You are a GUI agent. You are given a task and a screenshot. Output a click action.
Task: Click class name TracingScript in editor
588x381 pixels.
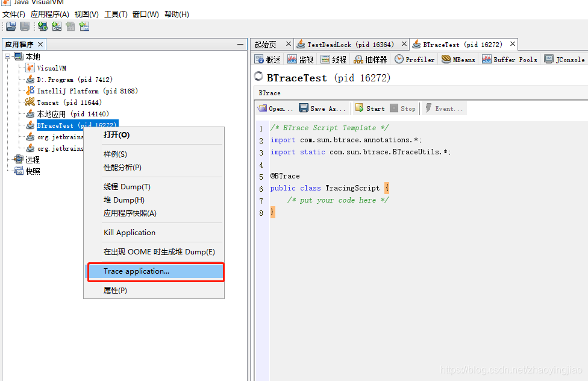352,187
